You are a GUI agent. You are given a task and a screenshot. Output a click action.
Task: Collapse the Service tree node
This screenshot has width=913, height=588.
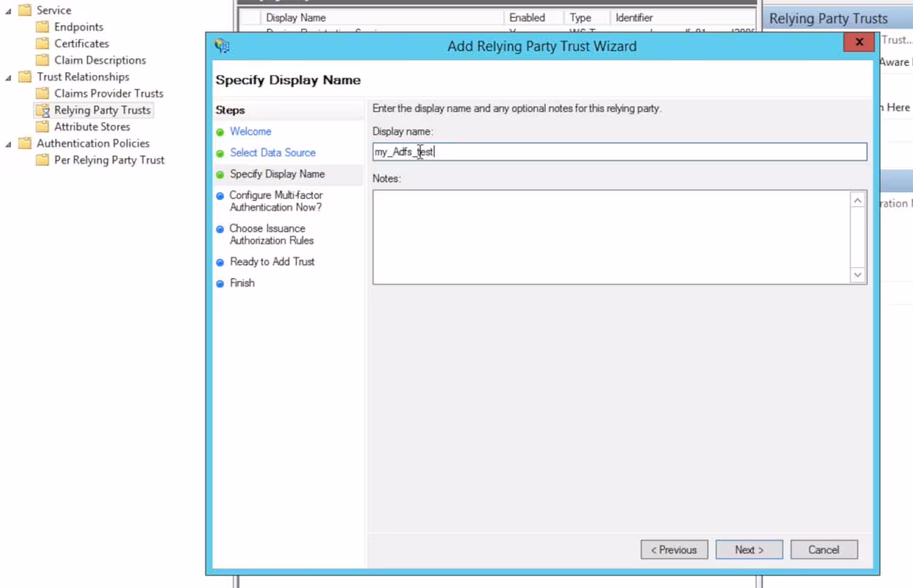(x=8, y=10)
